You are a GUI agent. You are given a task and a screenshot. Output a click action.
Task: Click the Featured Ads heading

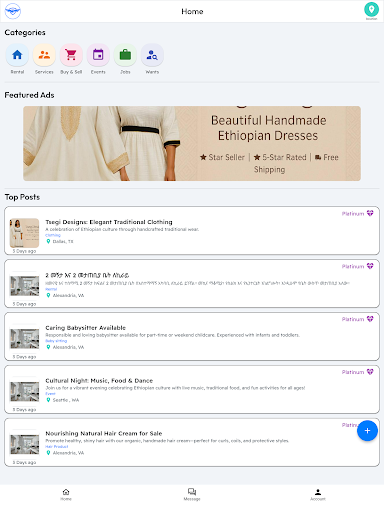click(29, 95)
